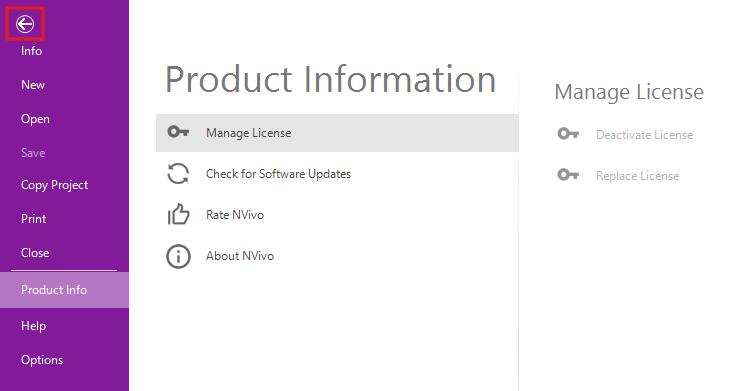Click the Replace License key icon
This screenshot has height=391, width=731.
click(x=568, y=175)
